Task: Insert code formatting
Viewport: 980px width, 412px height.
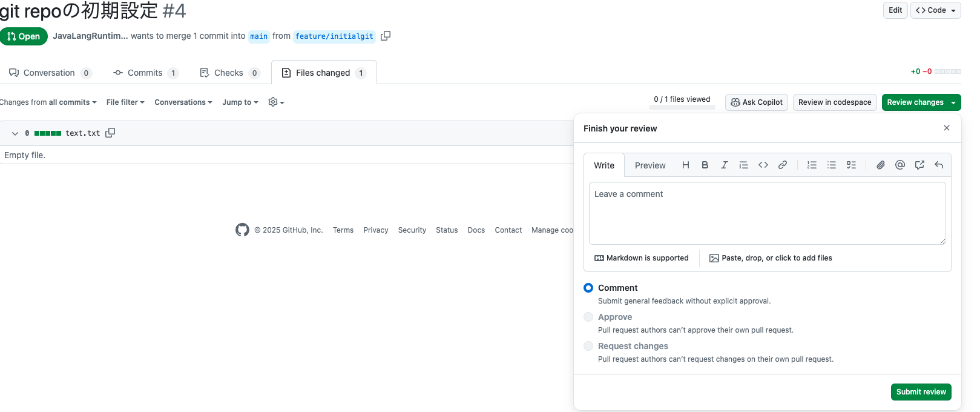Action: coord(763,165)
